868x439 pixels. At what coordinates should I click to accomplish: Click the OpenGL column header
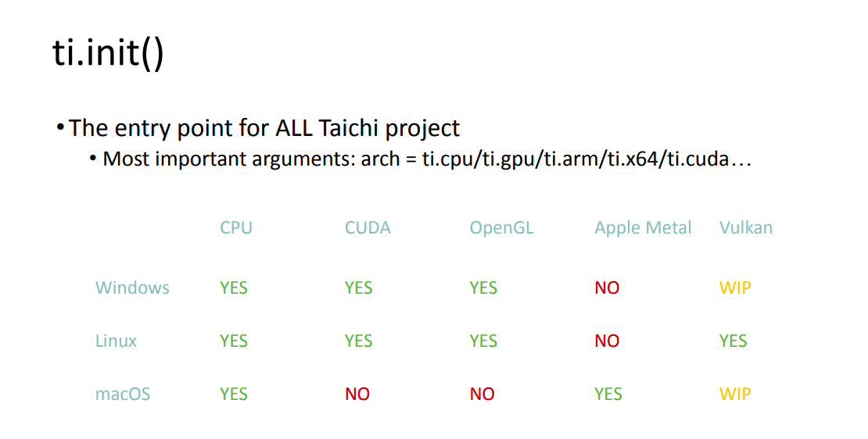(501, 228)
